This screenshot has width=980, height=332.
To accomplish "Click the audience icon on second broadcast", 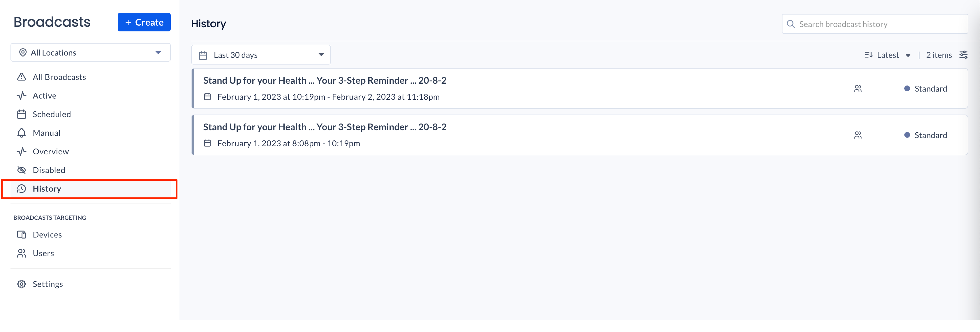I will (x=858, y=135).
